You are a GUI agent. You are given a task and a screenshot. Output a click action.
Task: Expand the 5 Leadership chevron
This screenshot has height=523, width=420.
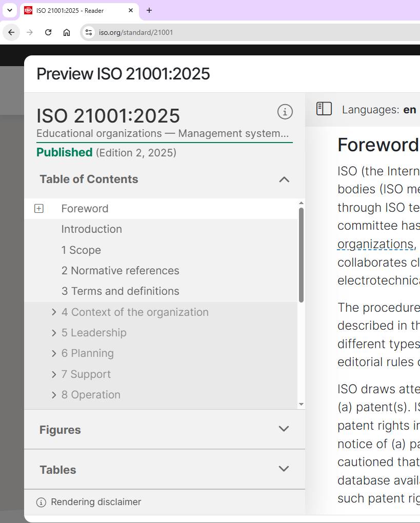coord(54,333)
